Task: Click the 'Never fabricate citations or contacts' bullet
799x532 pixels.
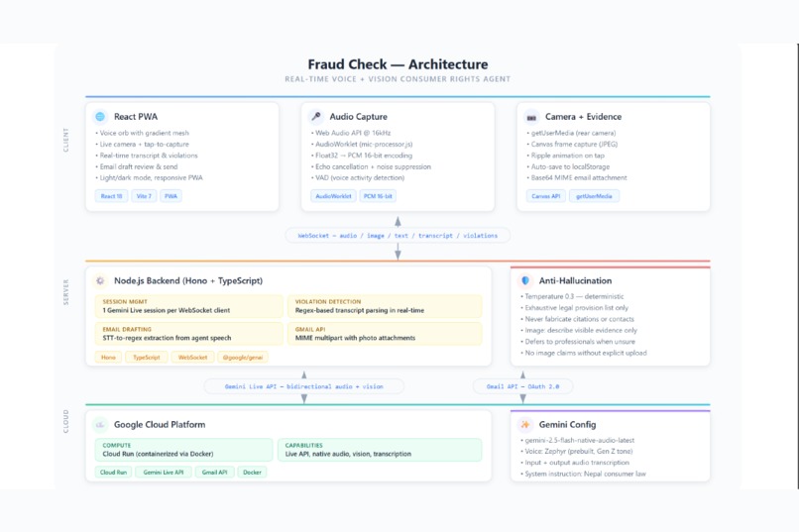Action: [577, 319]
